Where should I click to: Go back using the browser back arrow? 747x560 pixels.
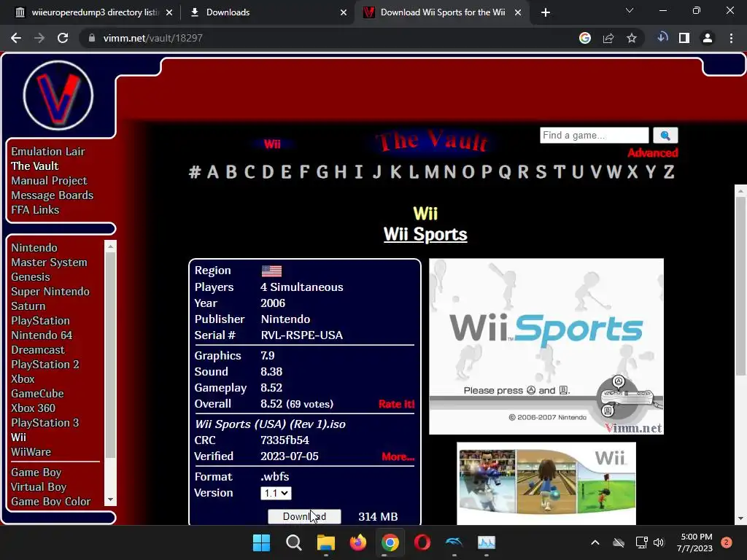(x=16, y=38)
